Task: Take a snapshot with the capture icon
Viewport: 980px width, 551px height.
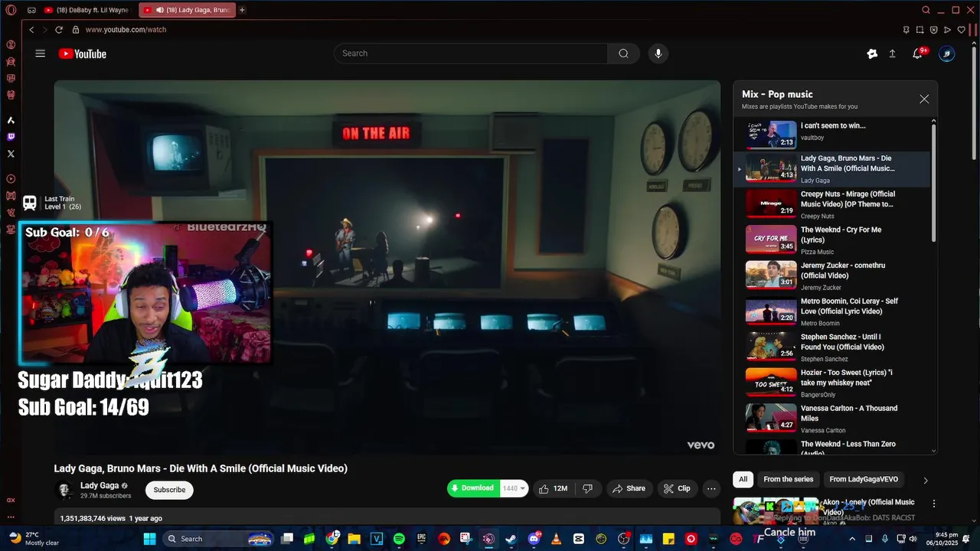Action: [920, 30]
